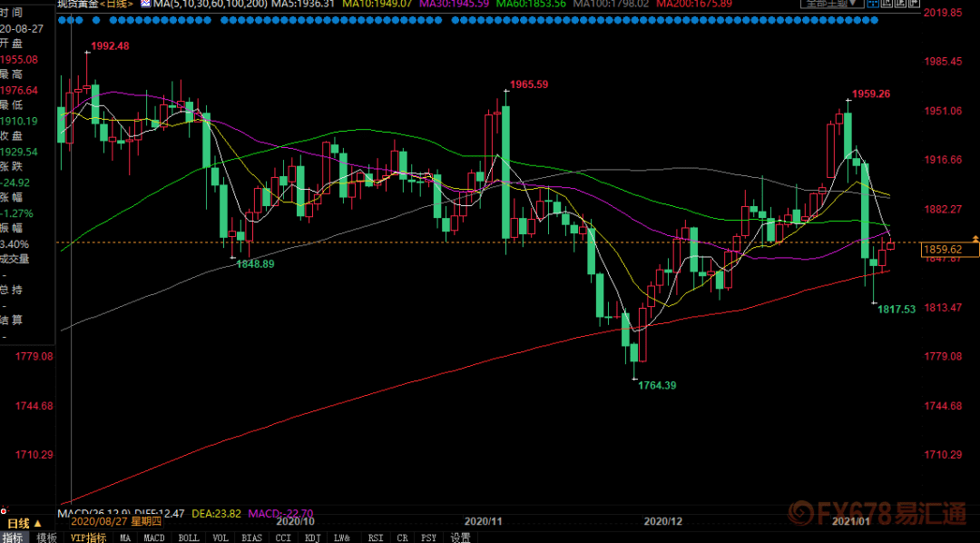Open the 日线 period selector
This screenshot has width=980, height=543.
point(19,524)
